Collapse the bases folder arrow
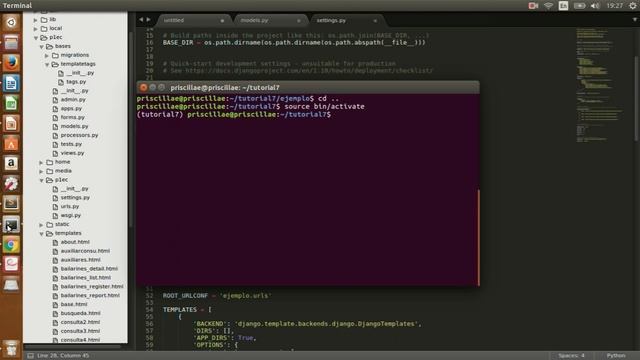 click(x=41, y=47)
